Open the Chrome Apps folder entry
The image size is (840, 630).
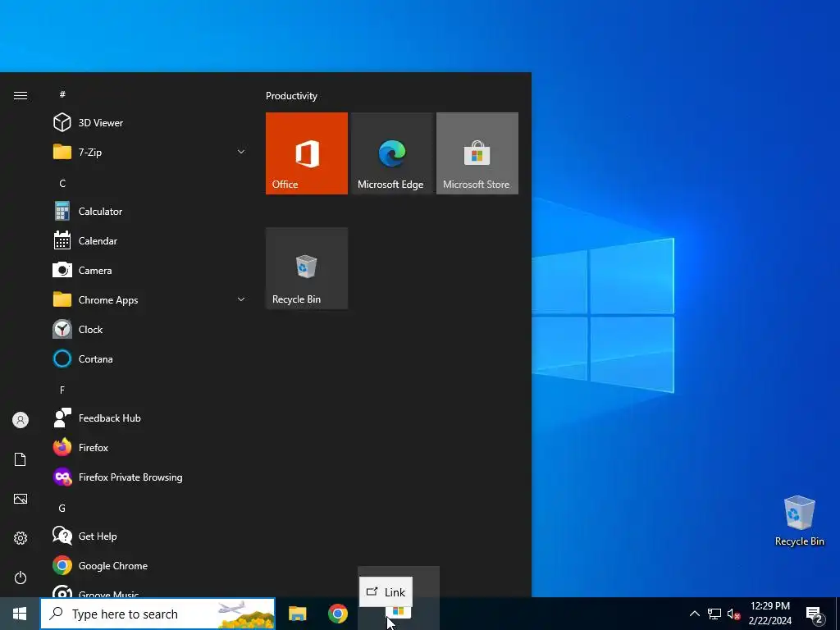pos(150,299)
